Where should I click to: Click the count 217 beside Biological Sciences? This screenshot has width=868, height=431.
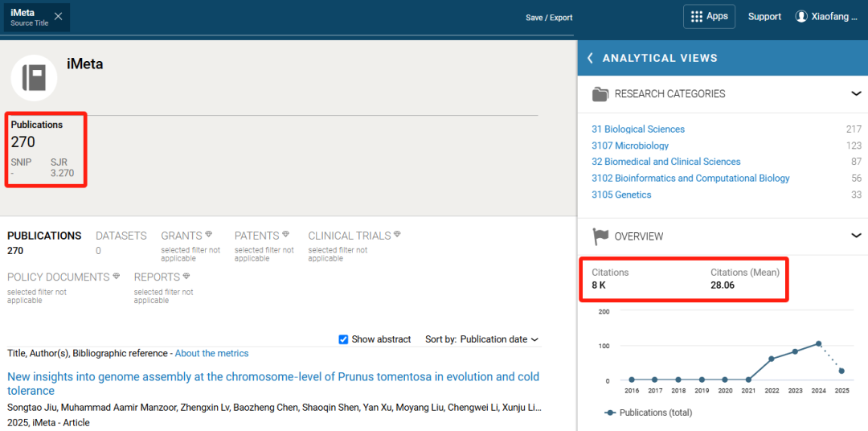pyautogui.click(x=854, y=129)
